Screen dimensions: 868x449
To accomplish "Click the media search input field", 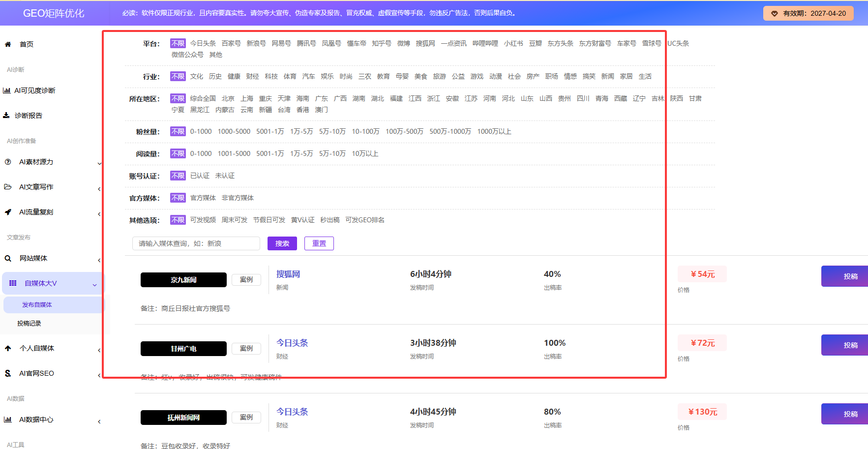I will coord(196,243).
